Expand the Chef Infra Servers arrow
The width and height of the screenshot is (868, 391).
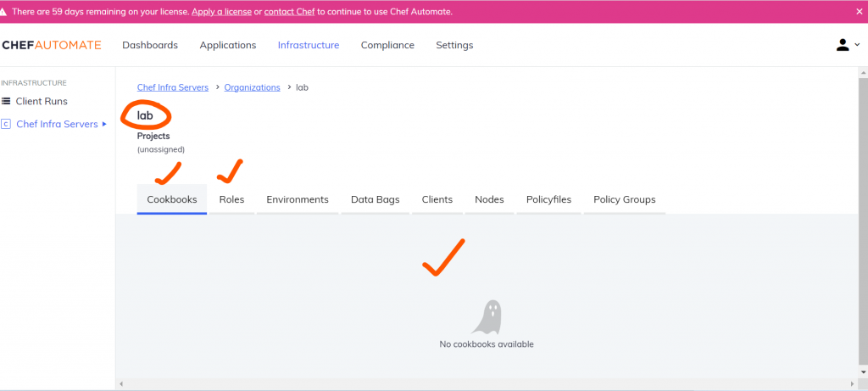point(104,124)
